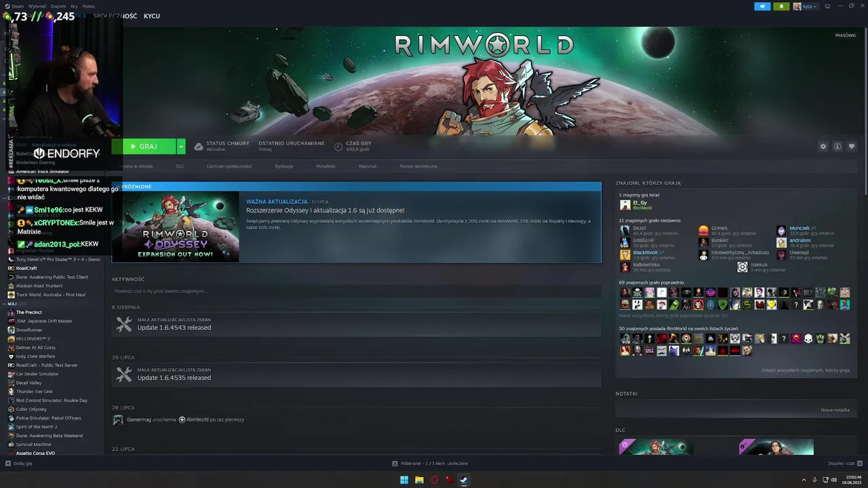
Task: Open the green notifications bell
Action: (781, 6)
